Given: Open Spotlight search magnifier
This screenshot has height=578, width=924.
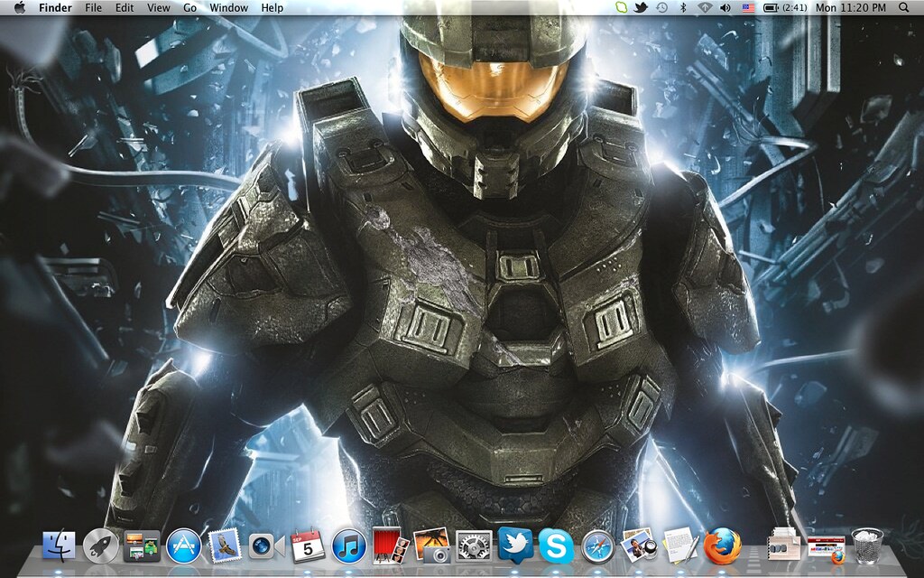Looking at the screenshot, I should click(x=903, y=7).
